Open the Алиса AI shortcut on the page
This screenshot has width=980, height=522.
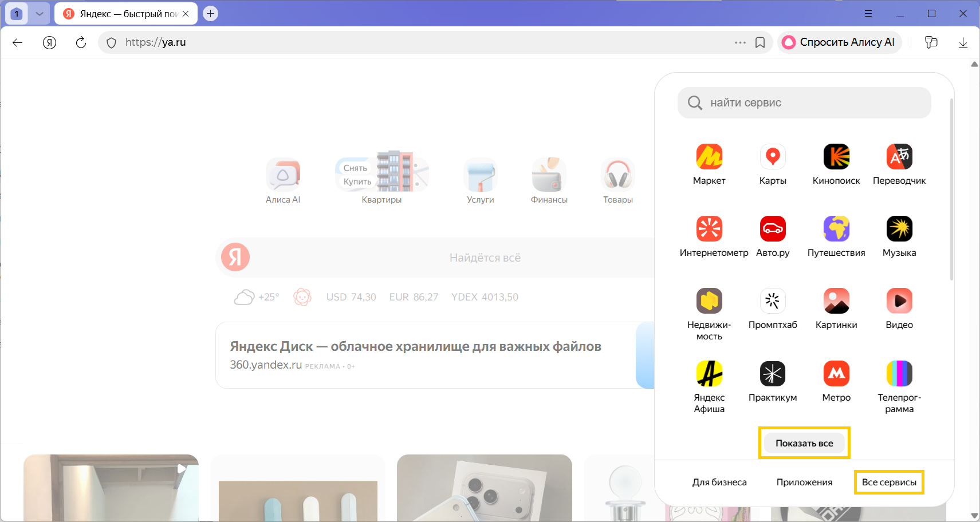[283, 181]
